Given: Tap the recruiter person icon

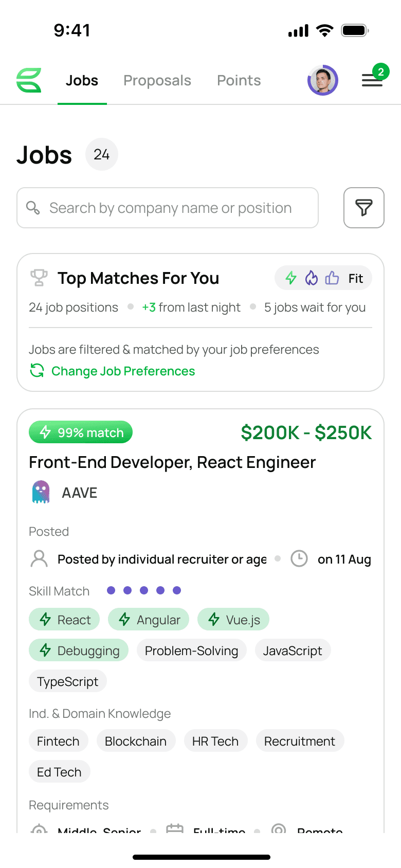Looking at the screenshot, I should (39, 558).
